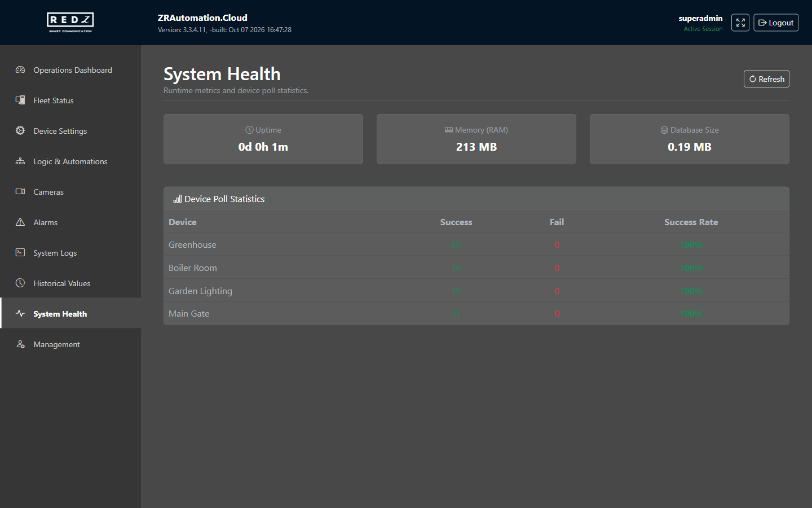Click the Cameras sidebar icon
This screenshot has width=812, height=508.
point(20,192)
